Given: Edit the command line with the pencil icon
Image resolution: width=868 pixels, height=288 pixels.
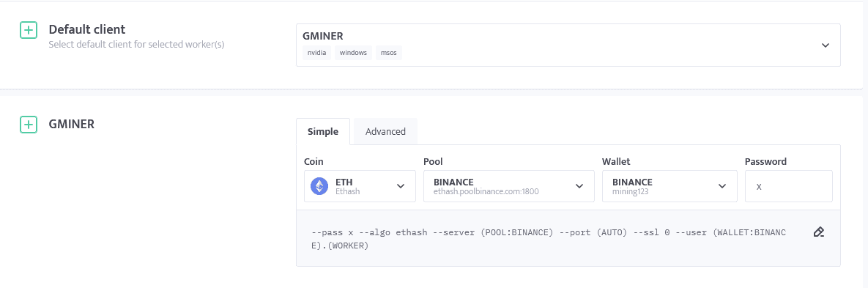Looking at the screenshot, I should pyautogui.click(x=819, y=232).
